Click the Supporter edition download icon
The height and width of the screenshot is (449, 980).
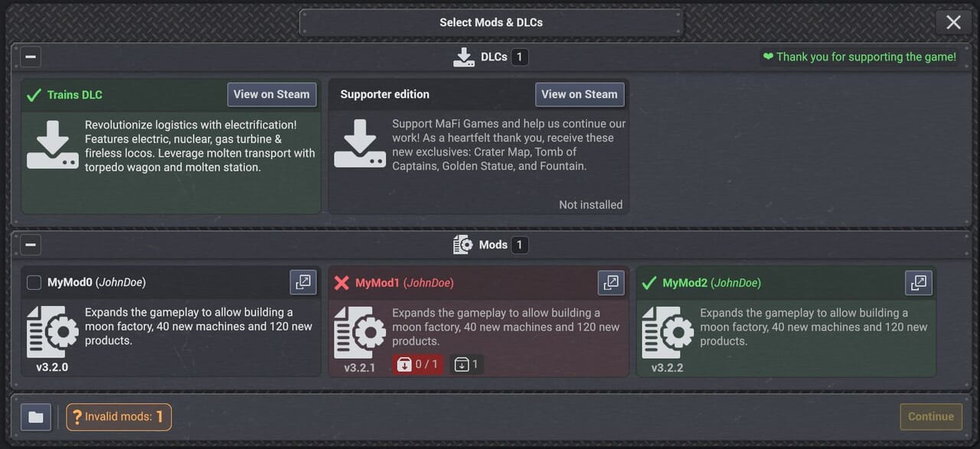pos(360,144)
